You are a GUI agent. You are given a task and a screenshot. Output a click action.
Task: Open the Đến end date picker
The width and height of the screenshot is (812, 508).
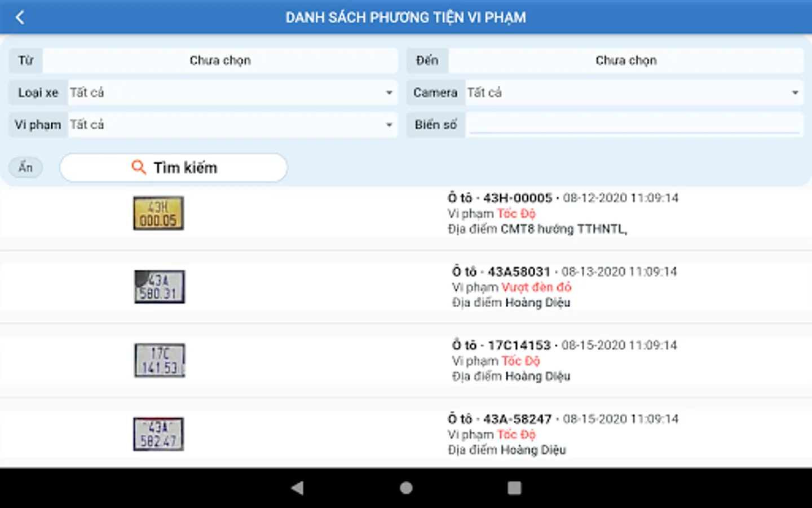pos(626,60)
